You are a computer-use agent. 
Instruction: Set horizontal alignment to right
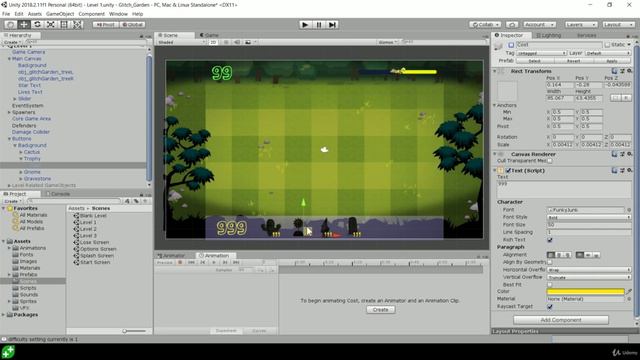click(x=567, y=255)
